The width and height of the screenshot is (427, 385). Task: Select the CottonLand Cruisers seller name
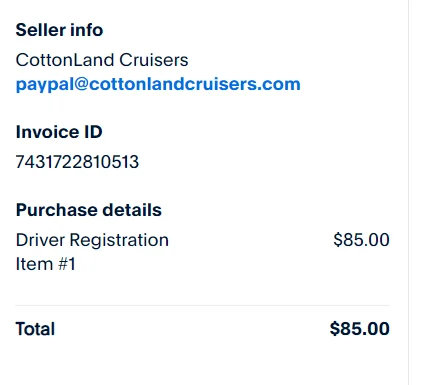coord(102,60)
